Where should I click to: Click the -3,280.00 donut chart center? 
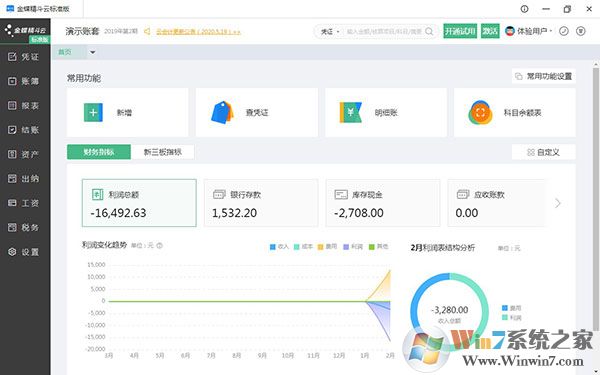pyautogui.click(x=450, y=310)
